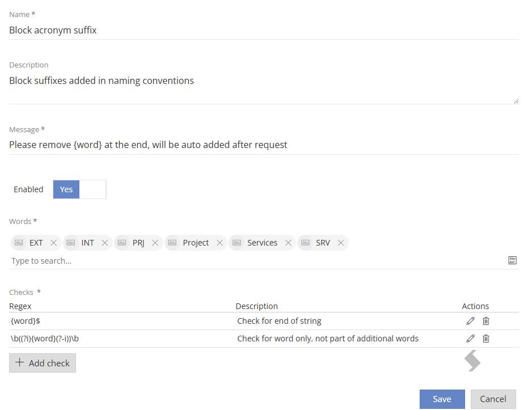
Task: Edit the {word}$ regex check
Action: click(470, 321)
